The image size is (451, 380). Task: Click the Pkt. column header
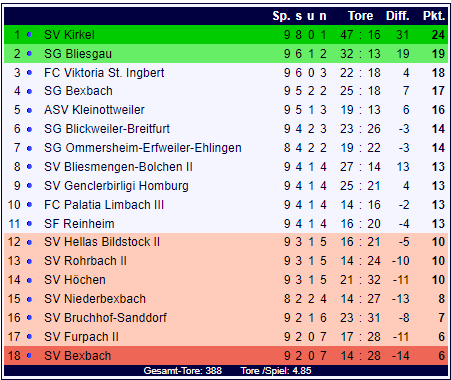click(434, 16)
